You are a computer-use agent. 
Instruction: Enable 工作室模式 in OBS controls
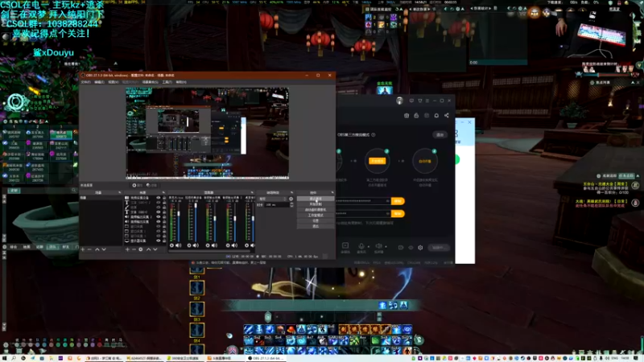coord(316,215)
